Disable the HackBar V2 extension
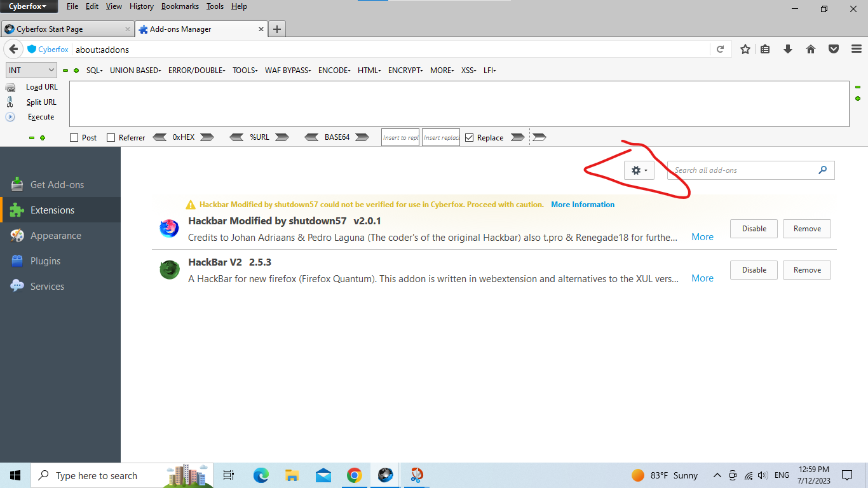Screen dimensions: 868x488 pyautogui.click(x=754, y=269)
